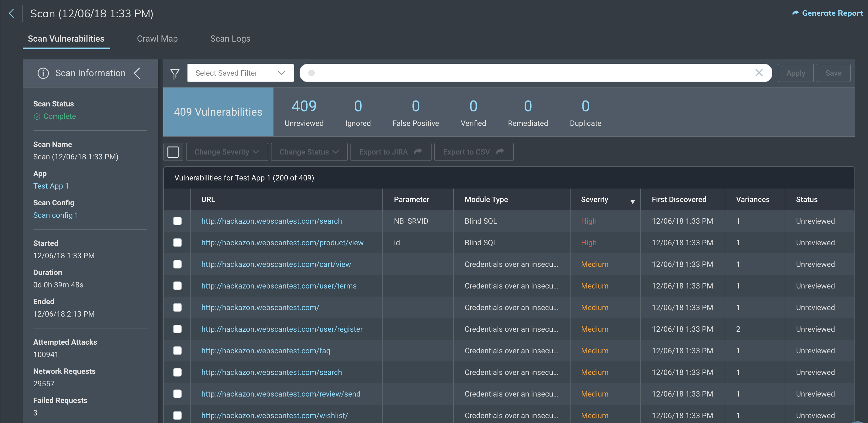This screenshot has height=423, width=868.
Task: Click the funnel filter icon
Action: click(x=175, y=74)
